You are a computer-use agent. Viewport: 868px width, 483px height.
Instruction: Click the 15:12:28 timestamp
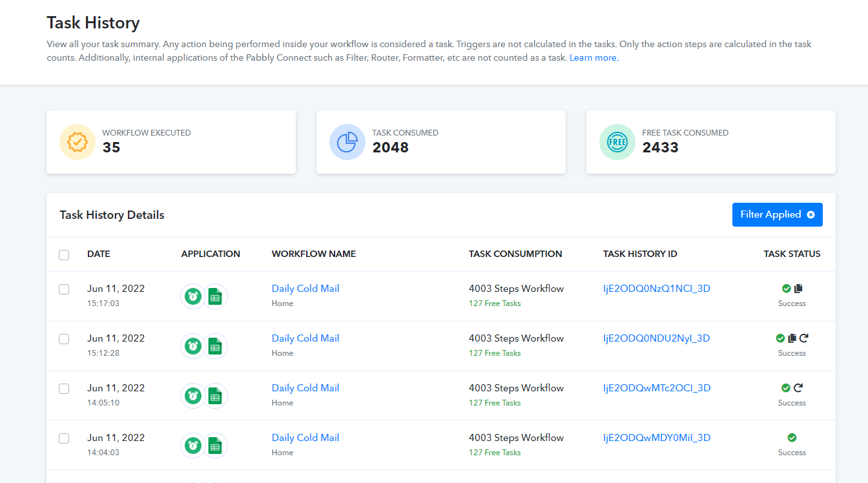(103, 353)
